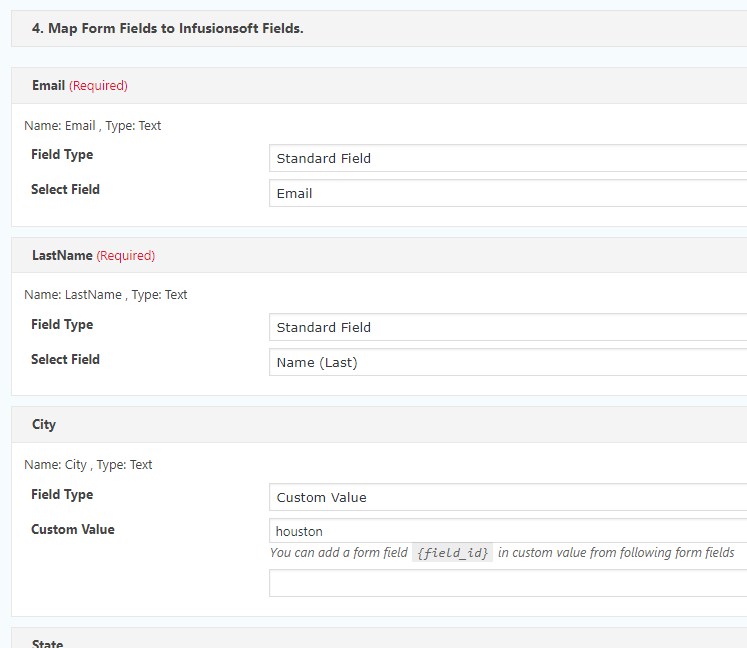The image size is (747, 648).
Task: Click the Custom Value label under City
Action: [x=73, y=529]
